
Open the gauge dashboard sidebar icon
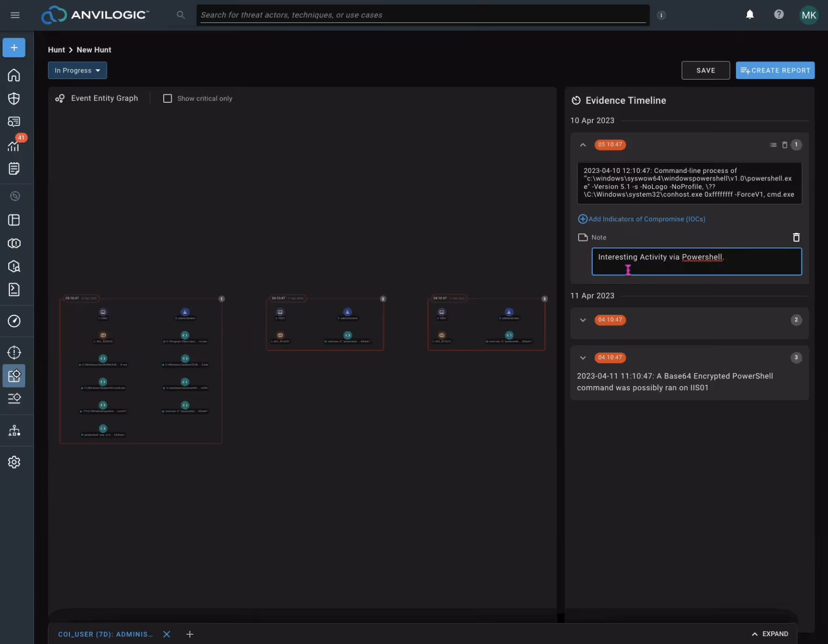(x=14, y=321)
